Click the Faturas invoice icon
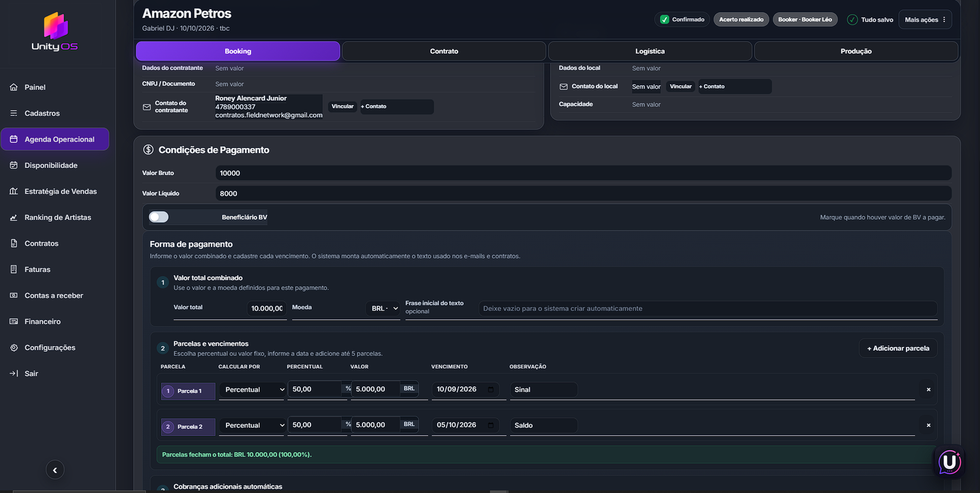Viewport: 980px width, 493px height. click(x=13, y=269)
